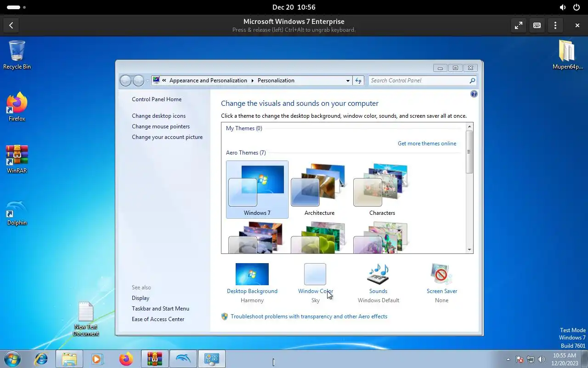Open the Window Color Sky swatch

click(x=315, y=275)
